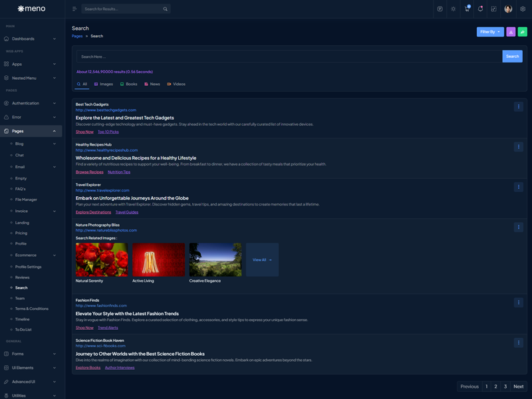532x399 pixels.
Task: Open the settings gear in header
Action: click(x=523, y=9)
